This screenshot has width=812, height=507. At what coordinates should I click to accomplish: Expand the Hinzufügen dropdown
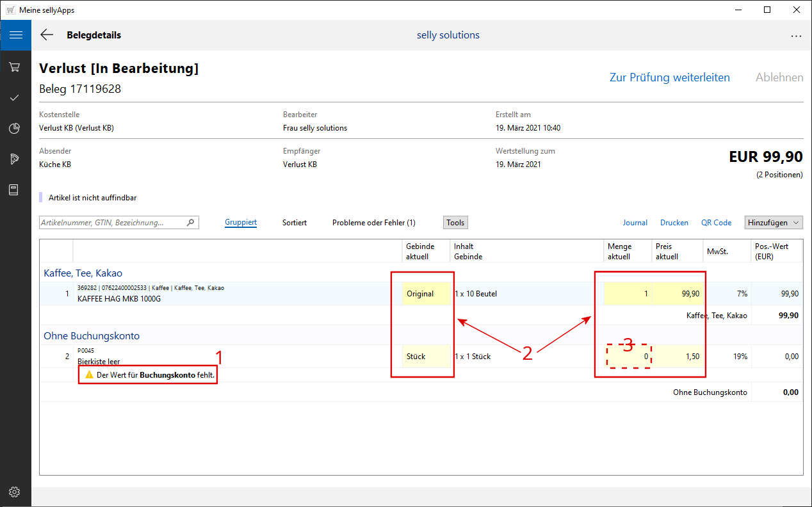tap(774, 222)
